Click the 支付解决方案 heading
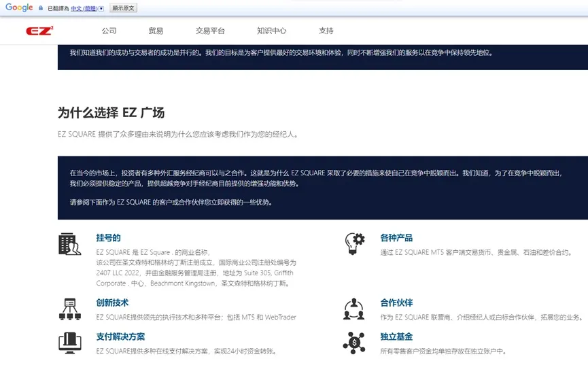The height and width of the screenshot is (378, 588). tap(120, 337)
